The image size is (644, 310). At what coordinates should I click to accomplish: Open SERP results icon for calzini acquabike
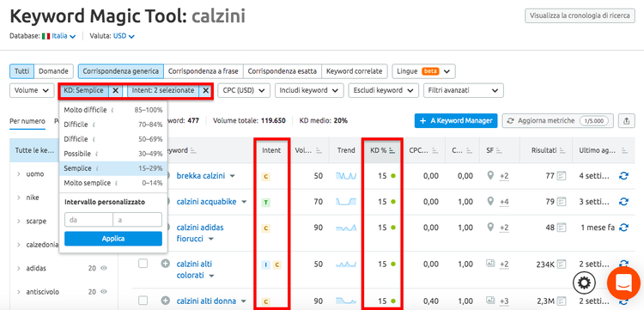(562, 202)
